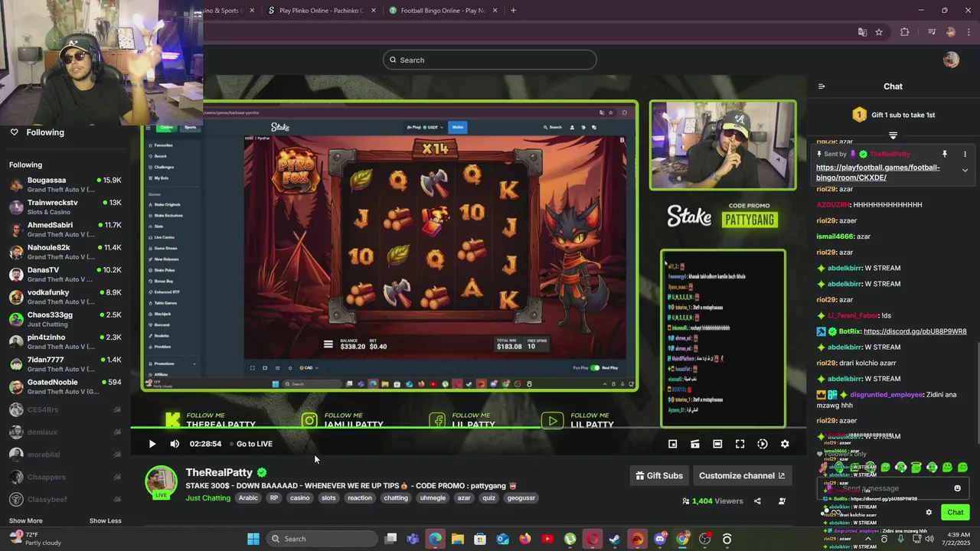Select the Arabic tag
The image size is (980, 551).
pos(248,498)
